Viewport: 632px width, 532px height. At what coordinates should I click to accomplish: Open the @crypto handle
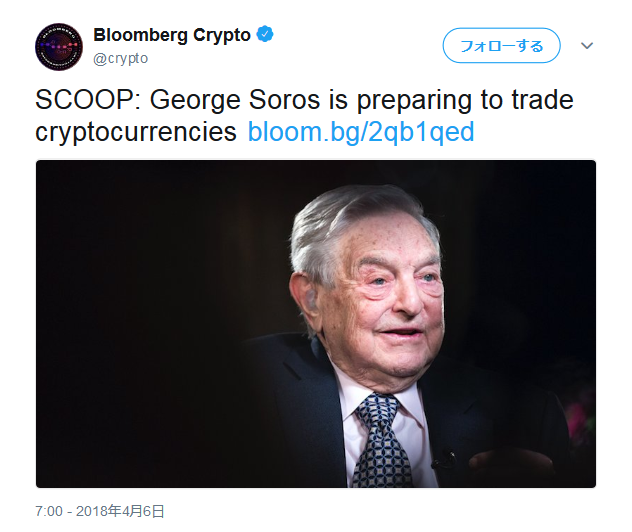click(x=121, y=58)
